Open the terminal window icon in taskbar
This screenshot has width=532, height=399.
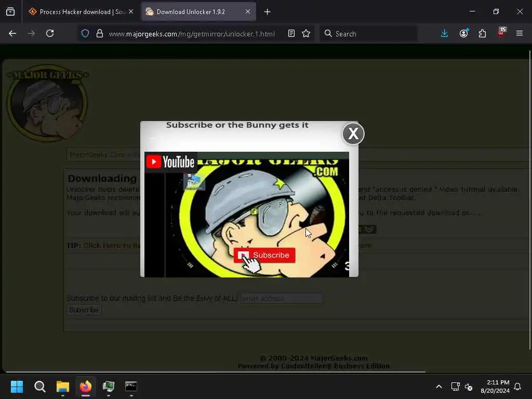[131, 387]
